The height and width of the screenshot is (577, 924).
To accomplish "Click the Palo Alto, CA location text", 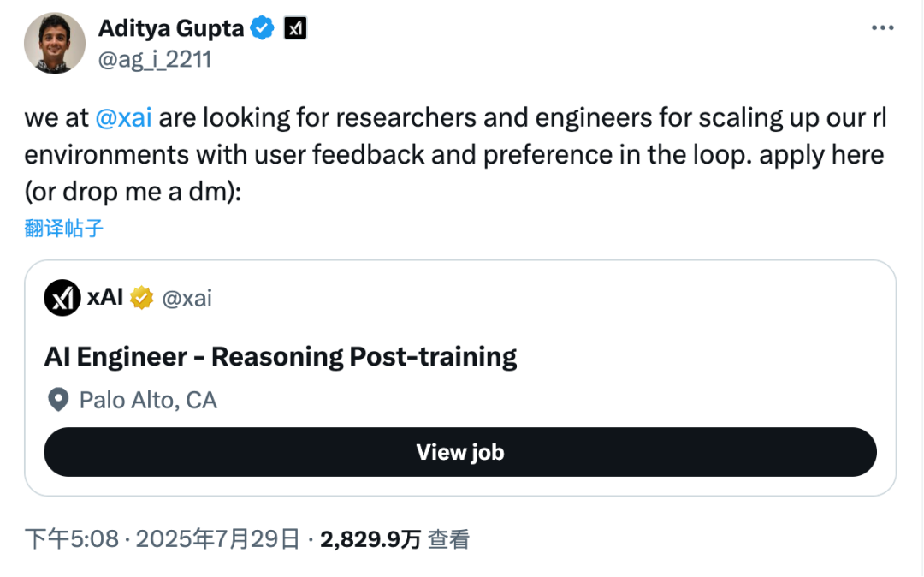I will [148, 400].
